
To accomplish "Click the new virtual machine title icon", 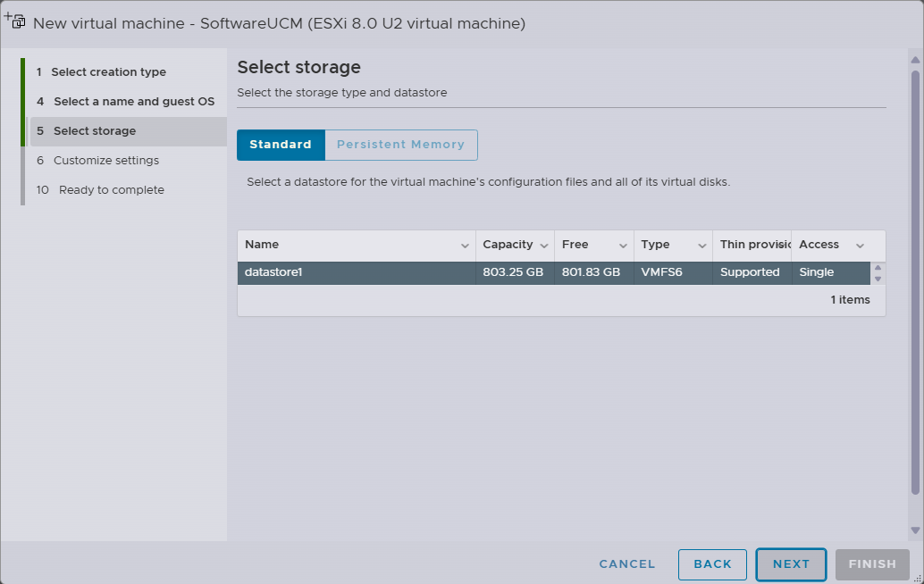I will [x=14, y=21].
